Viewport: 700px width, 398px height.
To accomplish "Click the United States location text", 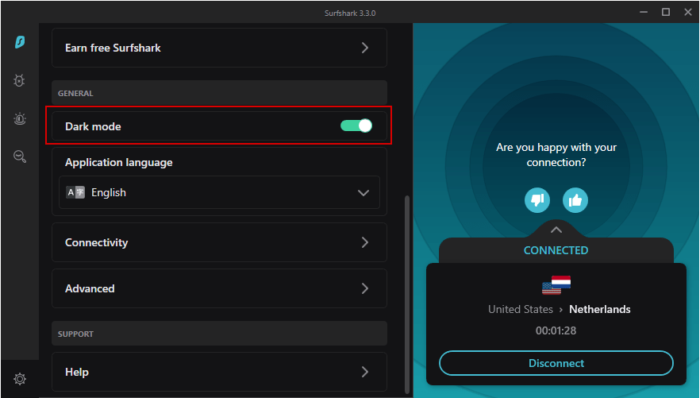I will click(521, 309).
